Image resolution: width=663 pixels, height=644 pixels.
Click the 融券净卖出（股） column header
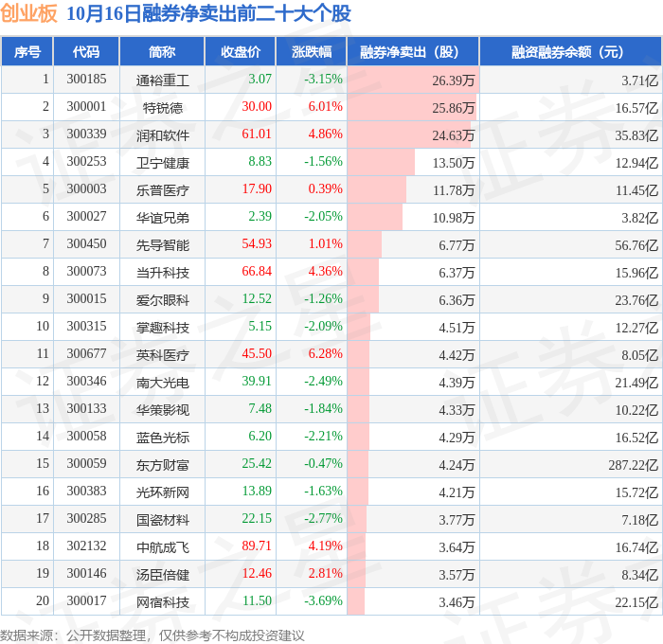click(413, 52)
